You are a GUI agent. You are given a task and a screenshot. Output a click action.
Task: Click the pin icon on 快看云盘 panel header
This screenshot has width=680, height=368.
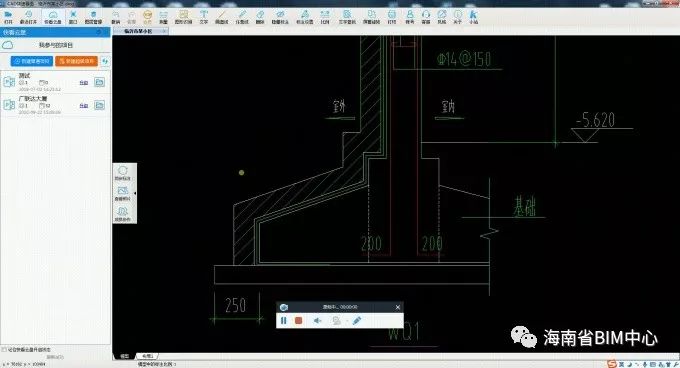coord(99,32)
